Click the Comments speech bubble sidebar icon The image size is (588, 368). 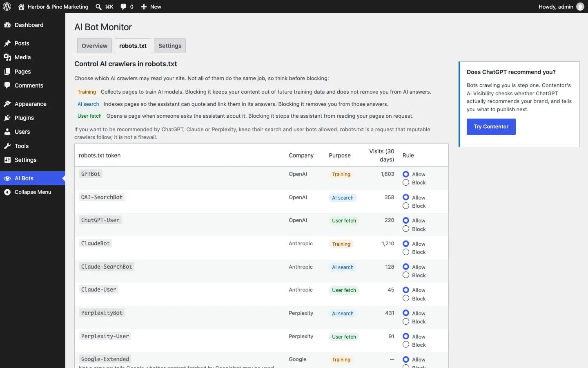[7, 85]
